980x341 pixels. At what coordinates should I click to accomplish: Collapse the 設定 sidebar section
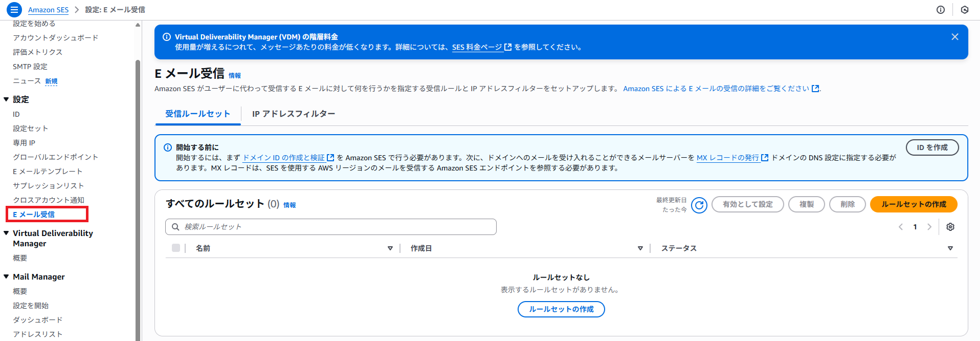pyautogui.click(x=6, y=99)
